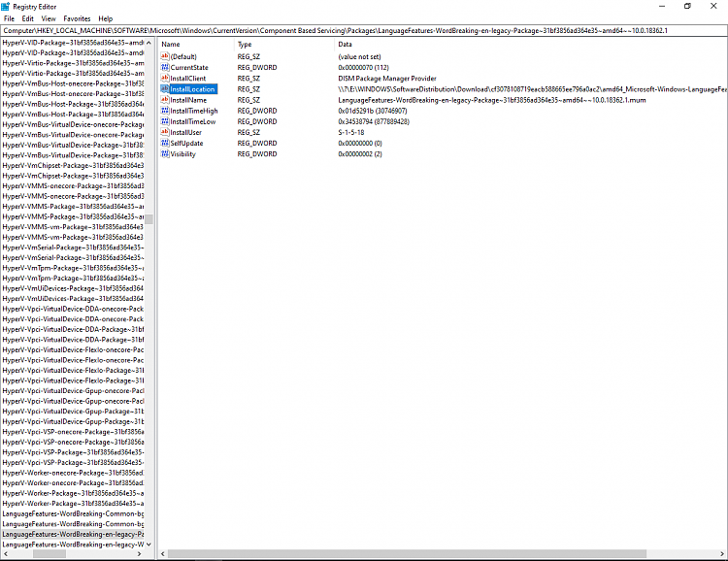Screen dimensions: 728x561
Task: Select first HyperV-VmChipset-Package key
Action: point(73,165)
